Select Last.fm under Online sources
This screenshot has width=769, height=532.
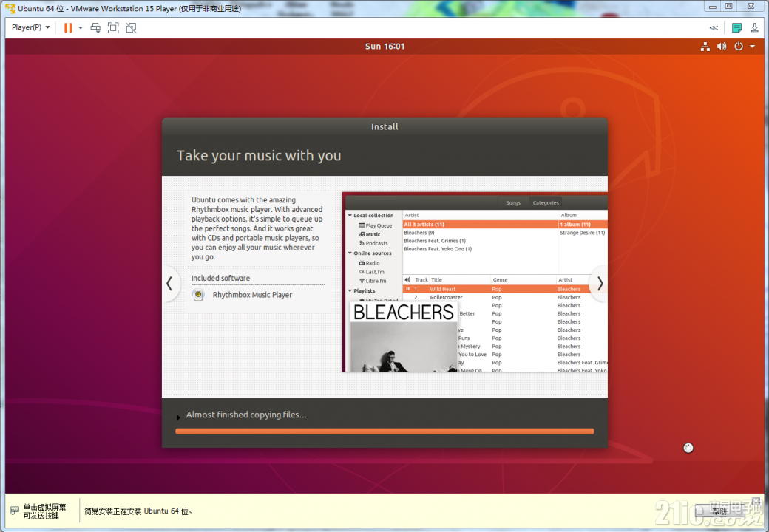[x=372, y=272]
